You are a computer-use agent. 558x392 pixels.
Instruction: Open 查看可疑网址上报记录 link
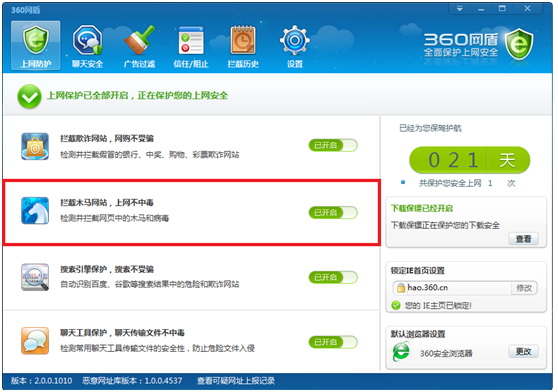coord(236,381)
